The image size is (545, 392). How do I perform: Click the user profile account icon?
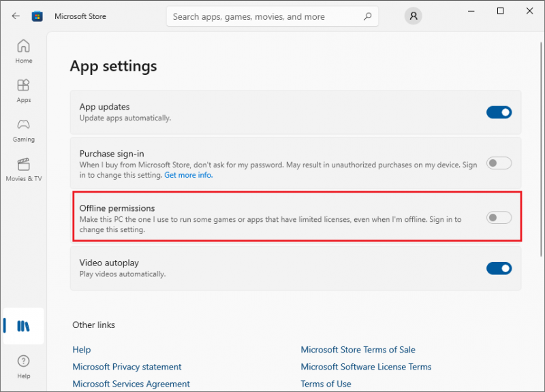[x=414, y=16]
